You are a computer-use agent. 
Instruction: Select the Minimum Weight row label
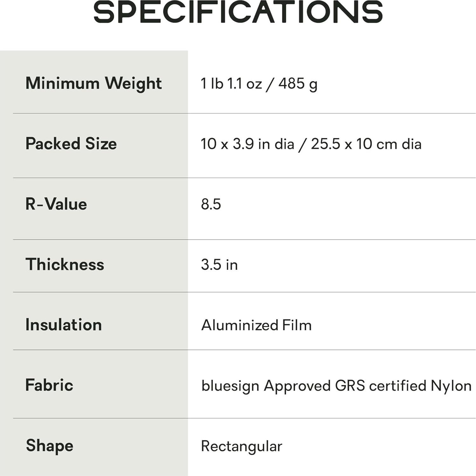[93, 83]
